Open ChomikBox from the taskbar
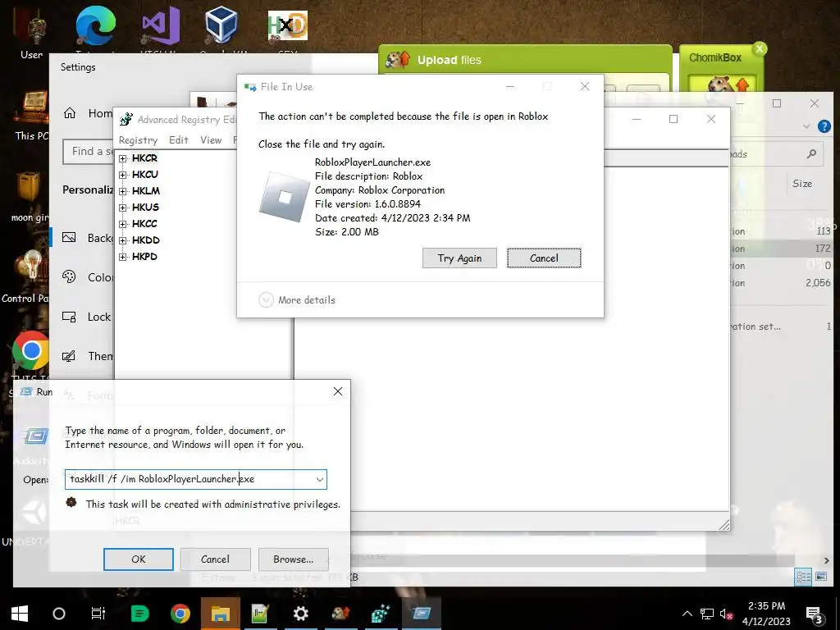The width and height of the screenshot is (840, 630). pyautogui.click(x=340, y=614)
